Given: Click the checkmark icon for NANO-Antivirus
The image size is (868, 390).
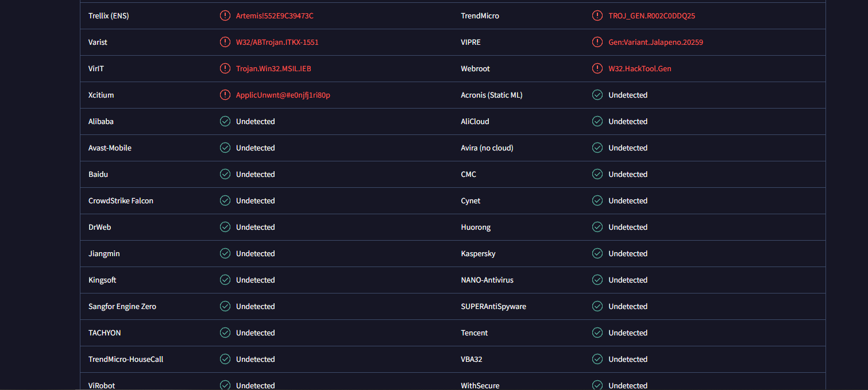Looking at the screenshot, I should pos(597,280).
